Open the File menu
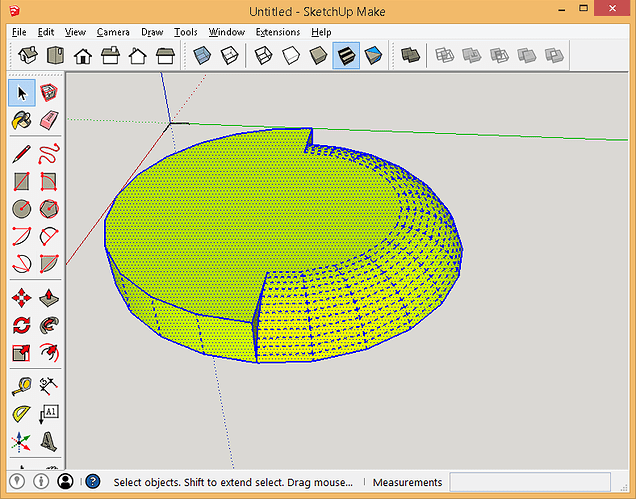 (19, 32)
